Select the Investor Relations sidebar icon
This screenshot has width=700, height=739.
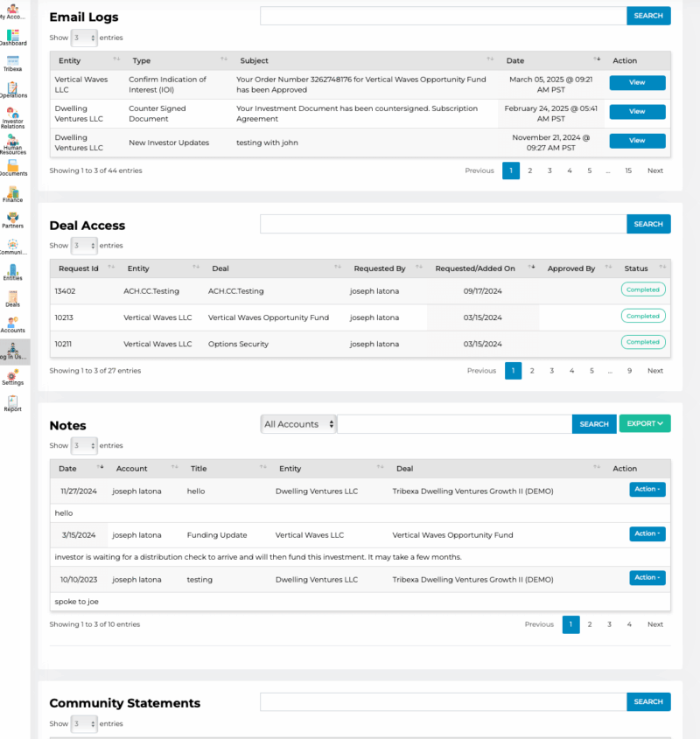(13, 114)
